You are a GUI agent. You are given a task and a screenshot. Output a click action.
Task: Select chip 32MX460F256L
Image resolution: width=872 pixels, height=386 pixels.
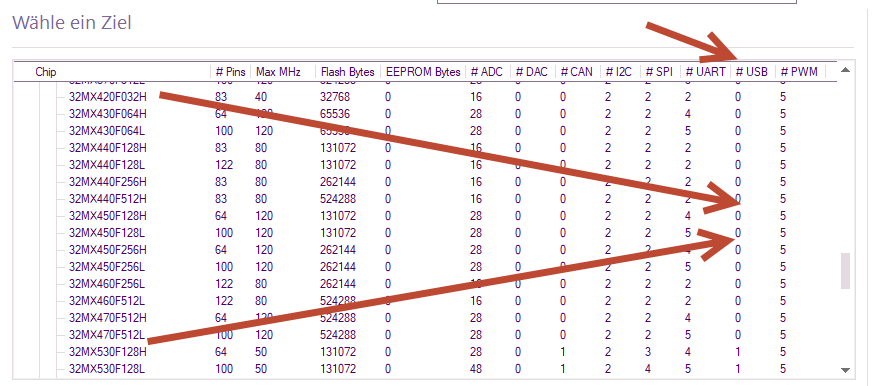click(107, 284)
